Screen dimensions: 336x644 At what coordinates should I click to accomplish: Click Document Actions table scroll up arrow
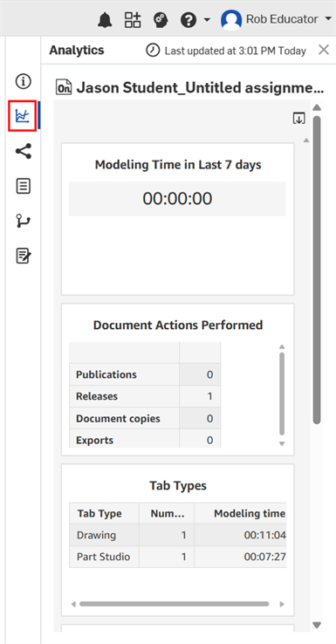pos(282,347)
